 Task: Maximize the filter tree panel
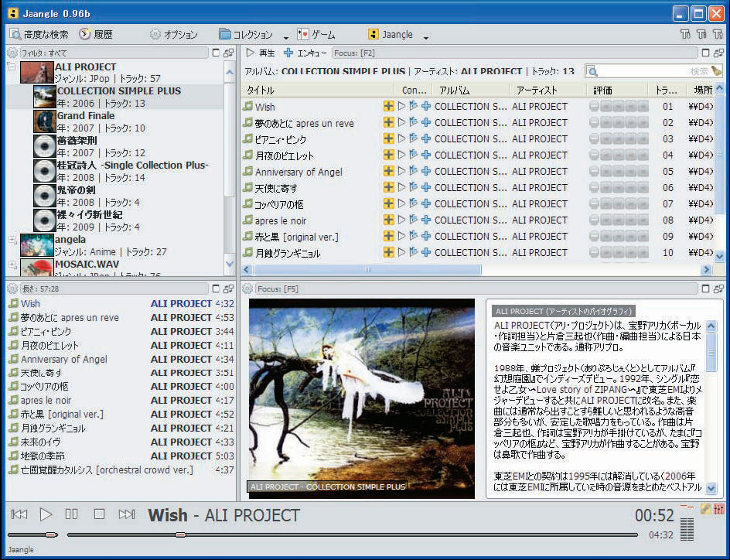coord(216,53)
